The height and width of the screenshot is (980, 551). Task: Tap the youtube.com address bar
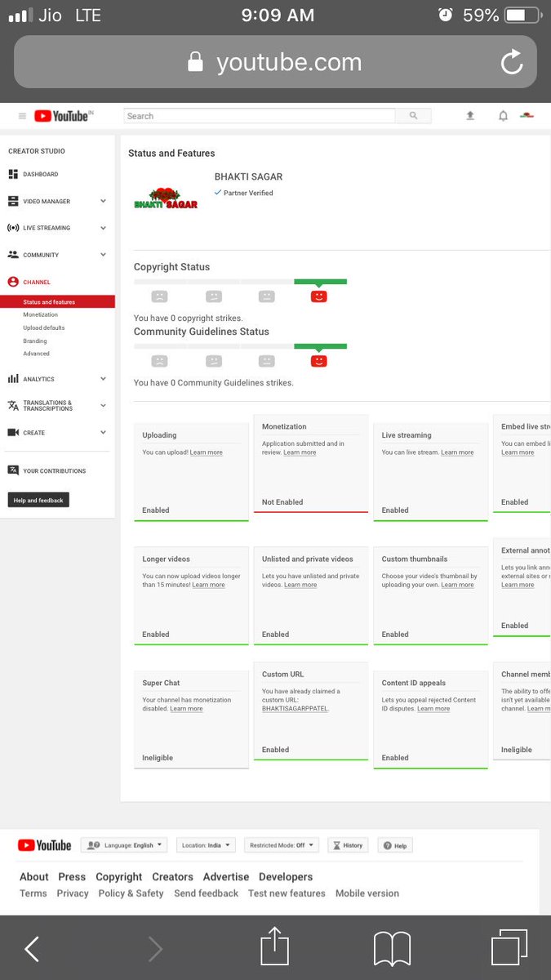(275, 62)
